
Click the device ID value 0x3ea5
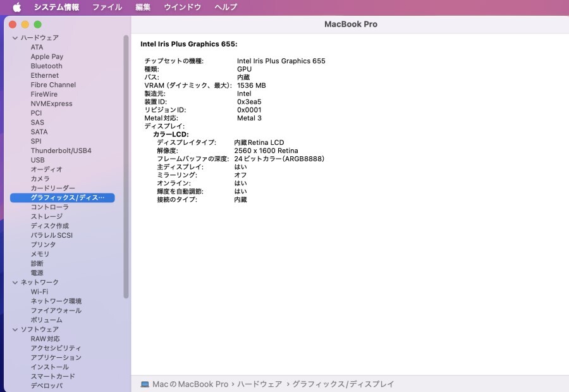point(249,102)
